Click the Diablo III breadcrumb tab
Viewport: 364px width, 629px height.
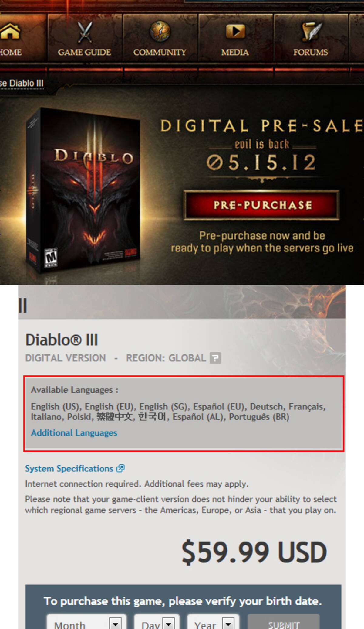tap(22, 83)
